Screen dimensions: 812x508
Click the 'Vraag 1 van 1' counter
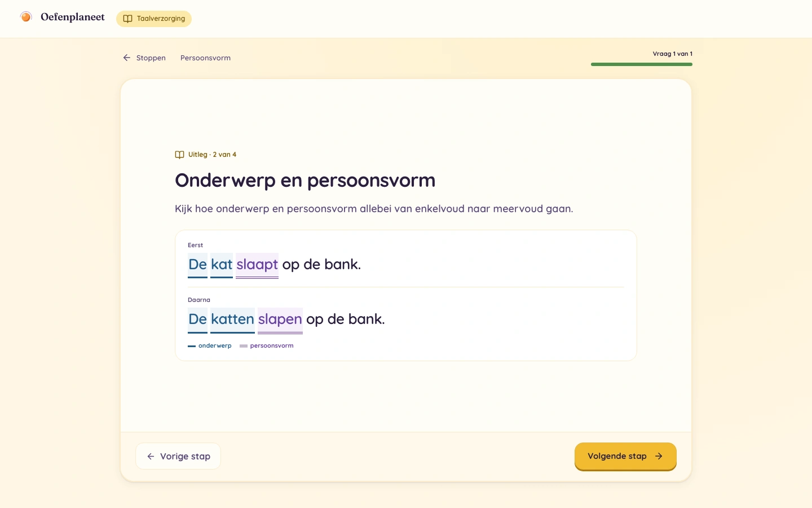(673, 54)
